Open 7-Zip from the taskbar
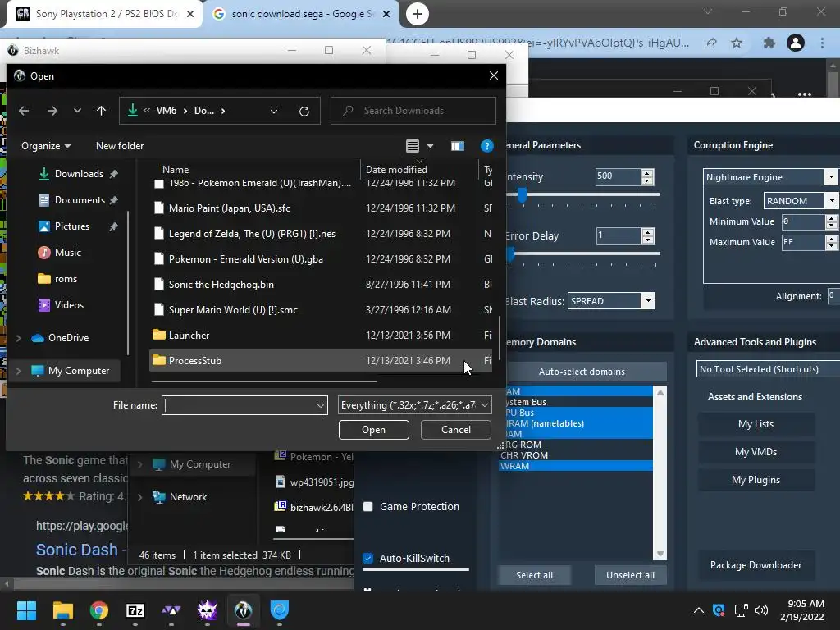The image size is (840, 630). [x=135, y=610]
